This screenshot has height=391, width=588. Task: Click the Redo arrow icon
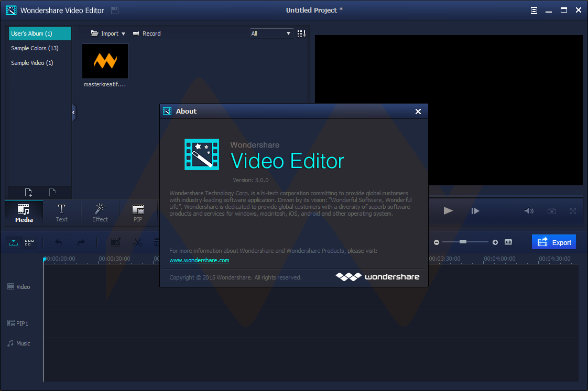81,242
